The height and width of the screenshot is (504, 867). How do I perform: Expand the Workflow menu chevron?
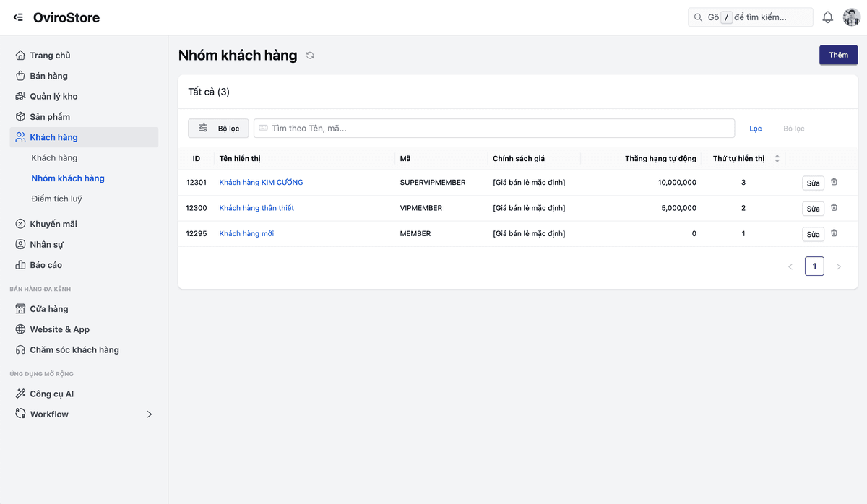click(x=150, y=414)
